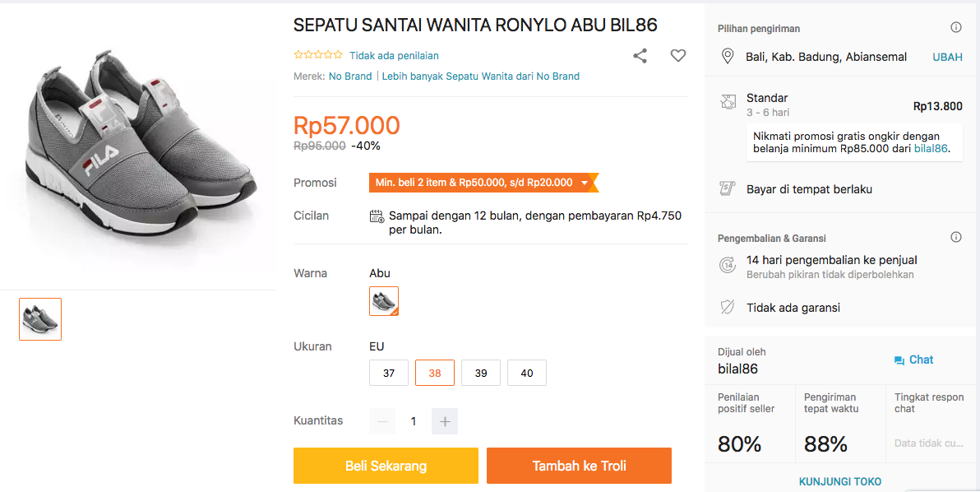The width and height of the screenshot is (980, 492).
Task: Click the shoe thumbnail below main image
Action: pyautogui.click(x=40, y=319)
